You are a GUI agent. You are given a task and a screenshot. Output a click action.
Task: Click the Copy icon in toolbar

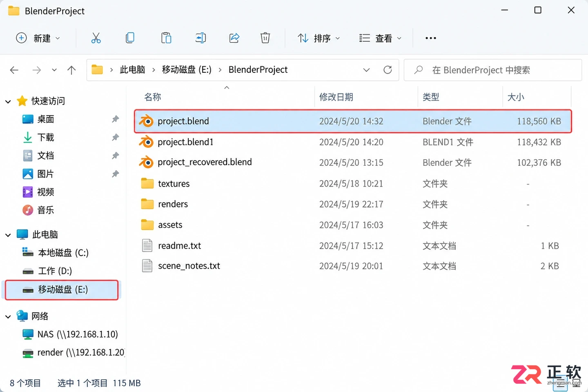click(x=130, y=38)
